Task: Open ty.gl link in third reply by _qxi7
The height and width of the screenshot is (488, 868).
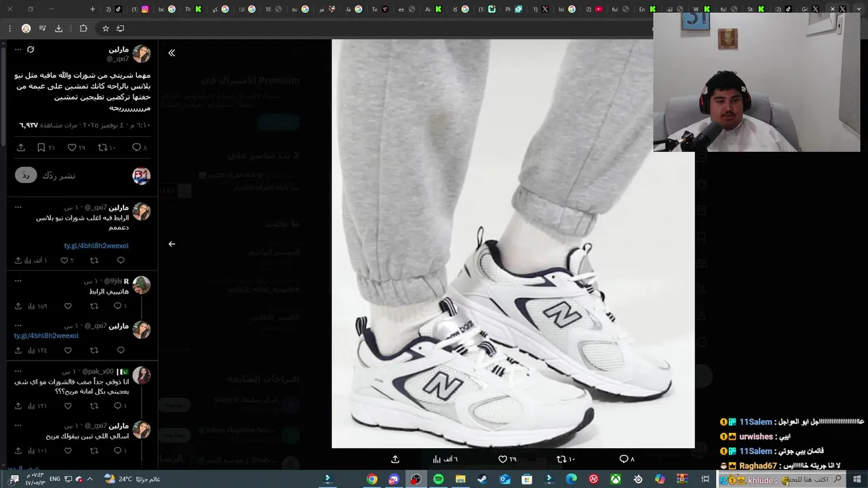Action: (x=46, y=335)
